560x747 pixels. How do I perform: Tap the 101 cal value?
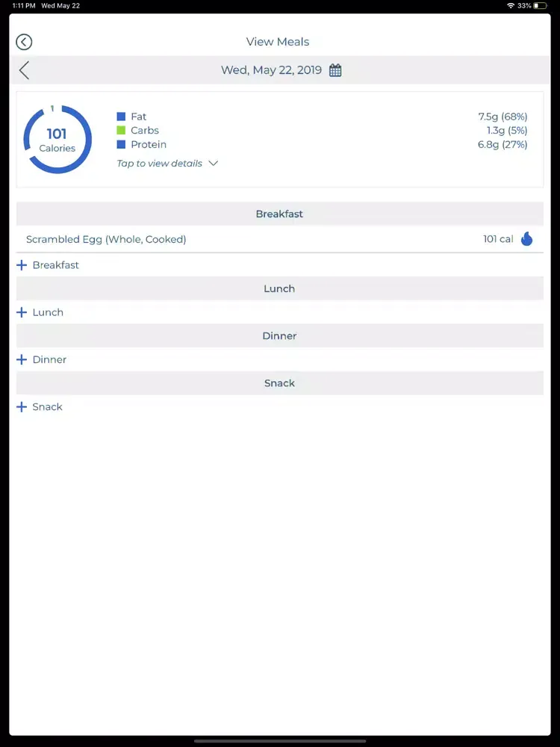pos(498,239)
